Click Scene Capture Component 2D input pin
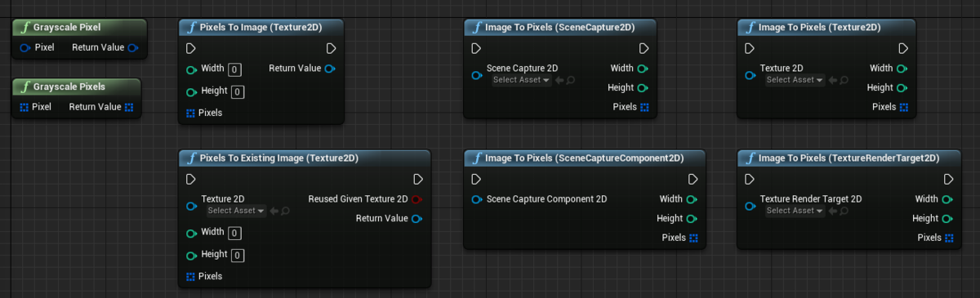This screenshot has height=298, width=980. pyautogui.click(x=477, y=199)
